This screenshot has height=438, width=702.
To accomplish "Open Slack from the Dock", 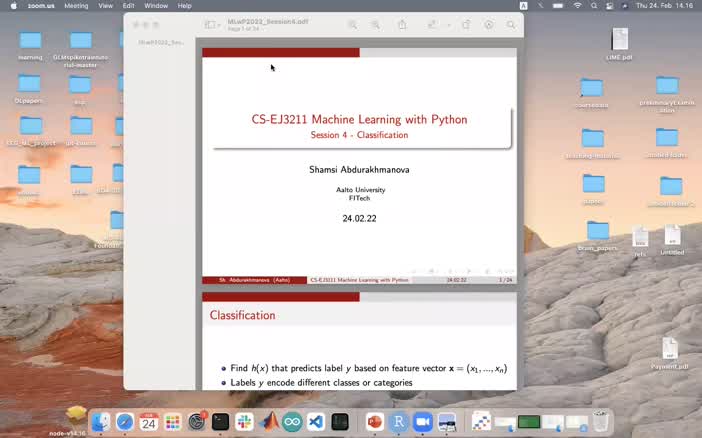I will coord(244,422).
